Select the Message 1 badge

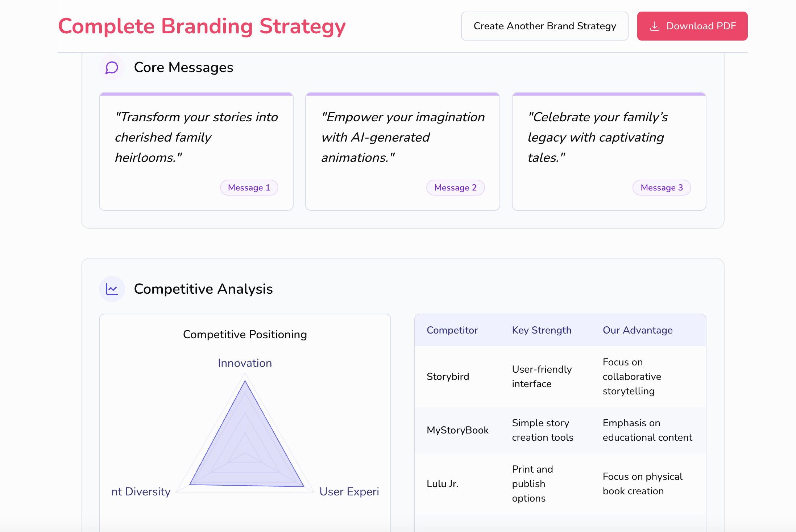[x=249, y=188]
